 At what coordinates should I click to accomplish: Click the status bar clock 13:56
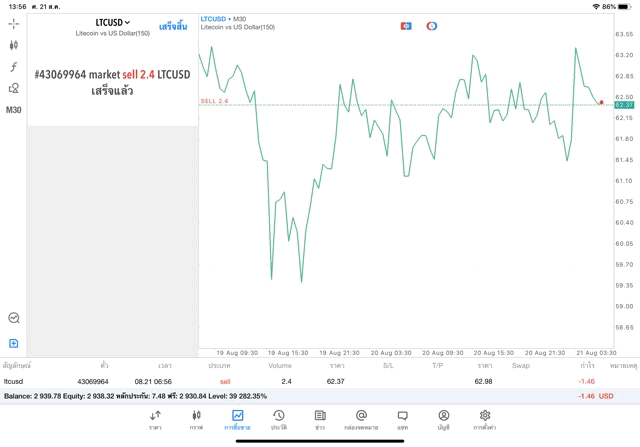[x=17, y=7]
